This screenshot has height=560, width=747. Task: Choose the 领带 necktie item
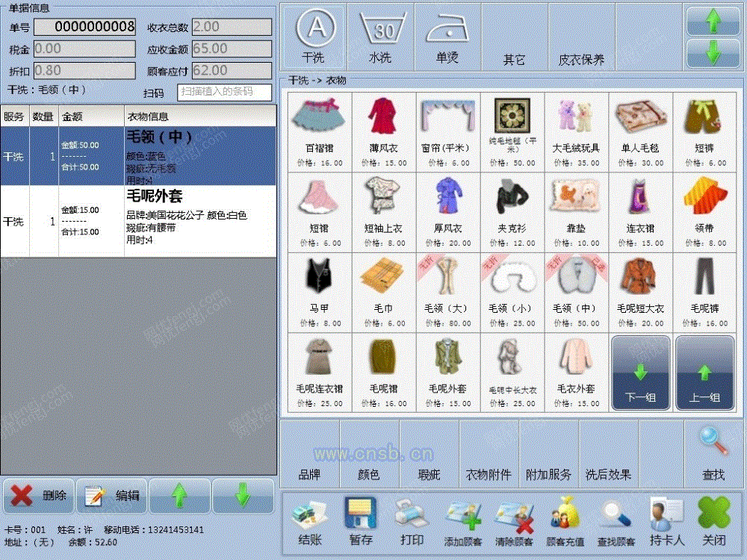[705, 212]
